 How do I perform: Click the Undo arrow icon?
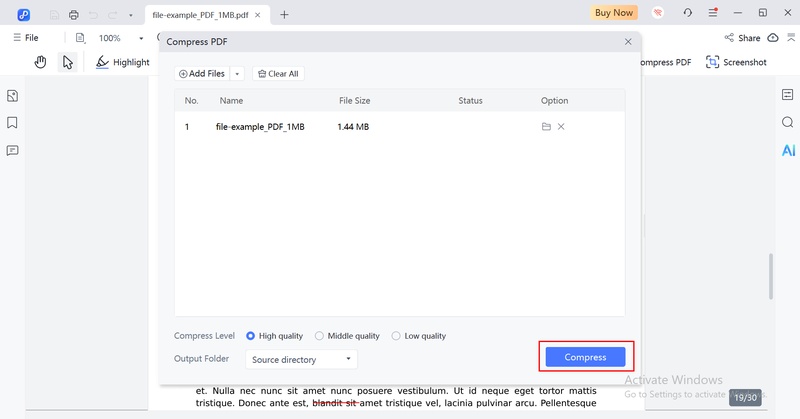[x=93, y=15]
